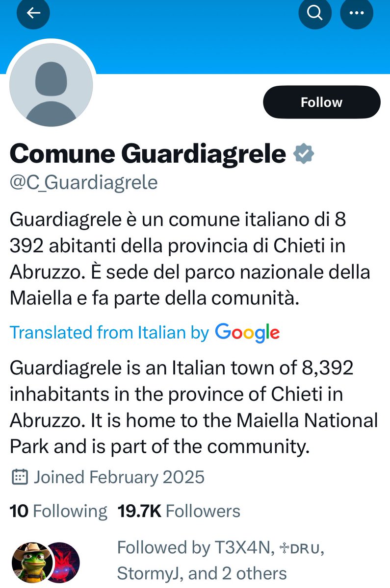Open the 10 Following list
390x588 pixels.
58,511
